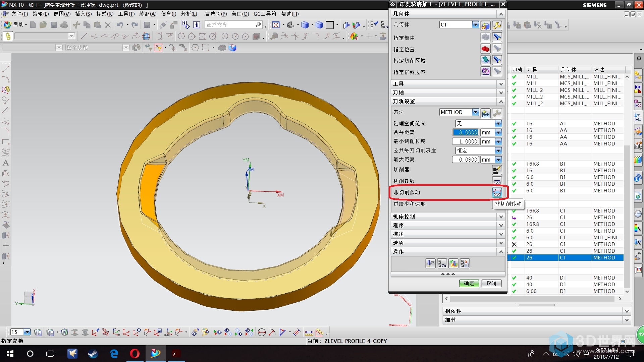Viewport: 644px width, 362px height.
Task: Collapse dialog with ^^^ less options bar
Action: point(448,274)
